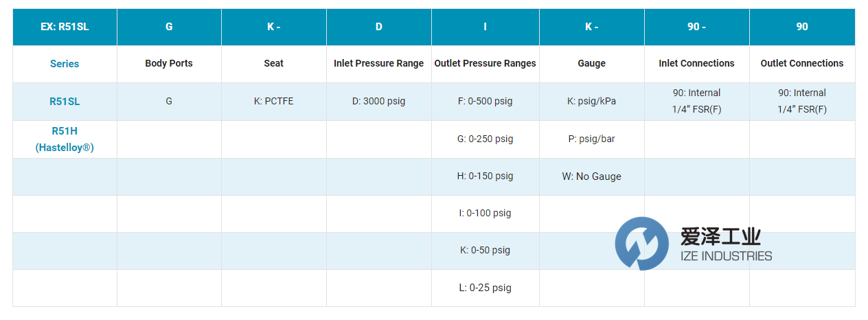Click the Body Ports column heading
This screenshot has height=320, width=868.
coord(169,63)
